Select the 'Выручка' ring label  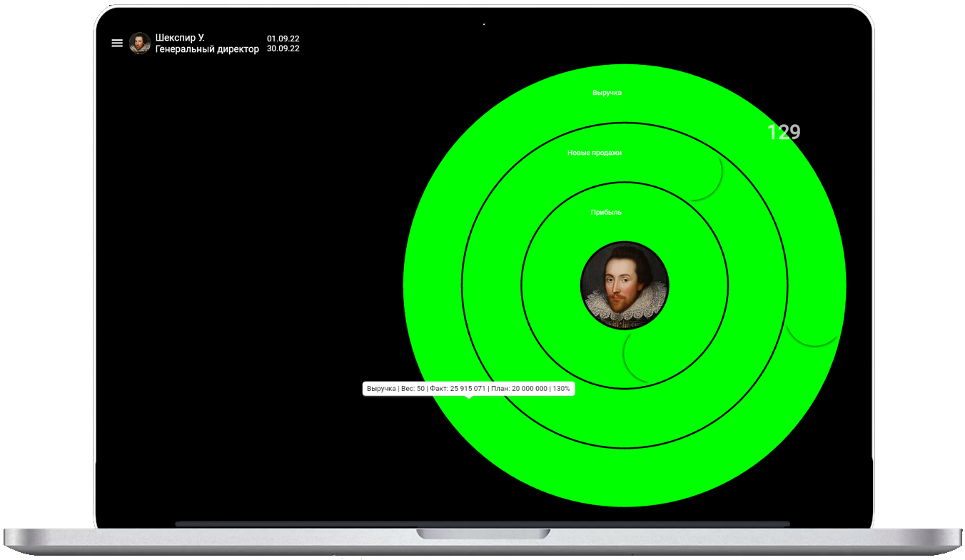click(607, 93)
